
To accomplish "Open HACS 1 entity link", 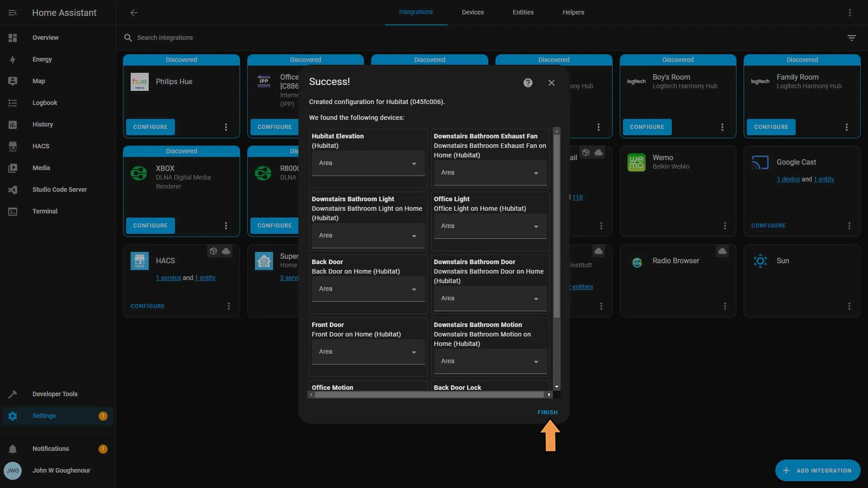I will (205, 278).
